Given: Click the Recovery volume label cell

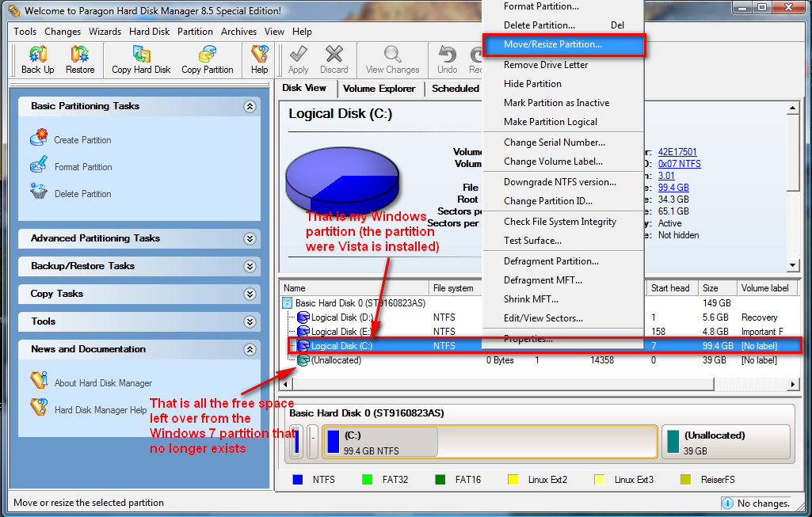Looking at the screenshot, I should pos(759,317).
